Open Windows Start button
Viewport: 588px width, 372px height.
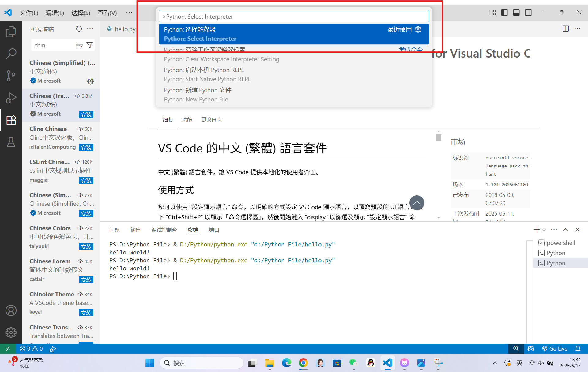click(x=150, y=363)
